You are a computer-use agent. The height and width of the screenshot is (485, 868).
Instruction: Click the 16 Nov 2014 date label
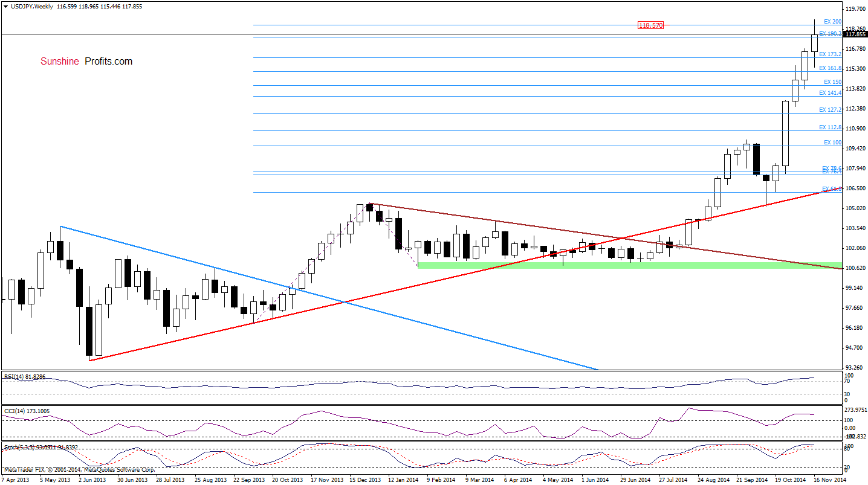(829, 481)
